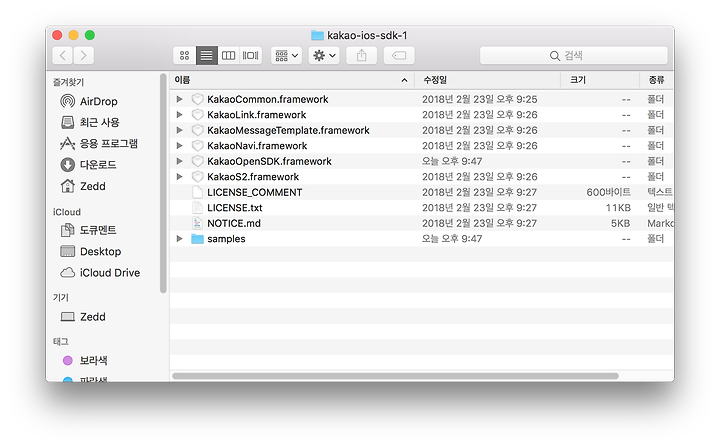720x447 pixels.
Task: Click the 검색 search field
Action: click(x=574, y=56)
